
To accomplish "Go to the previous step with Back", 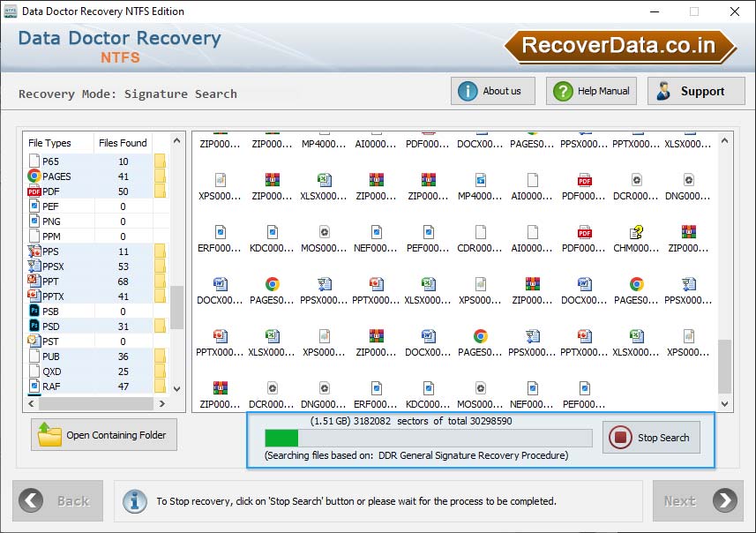I will tap(58, 500).
